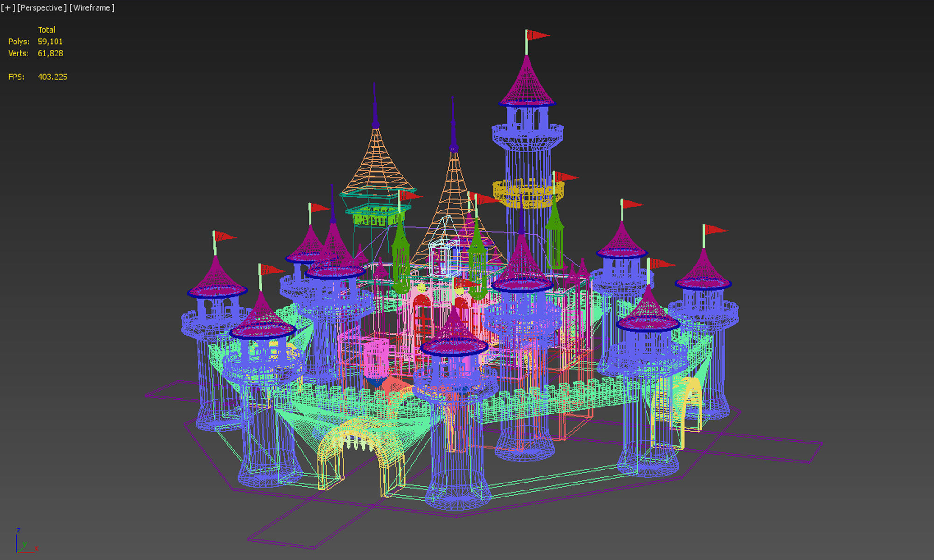Click the FPS: label
Screen dimensions: 934x560
[16, 77]
